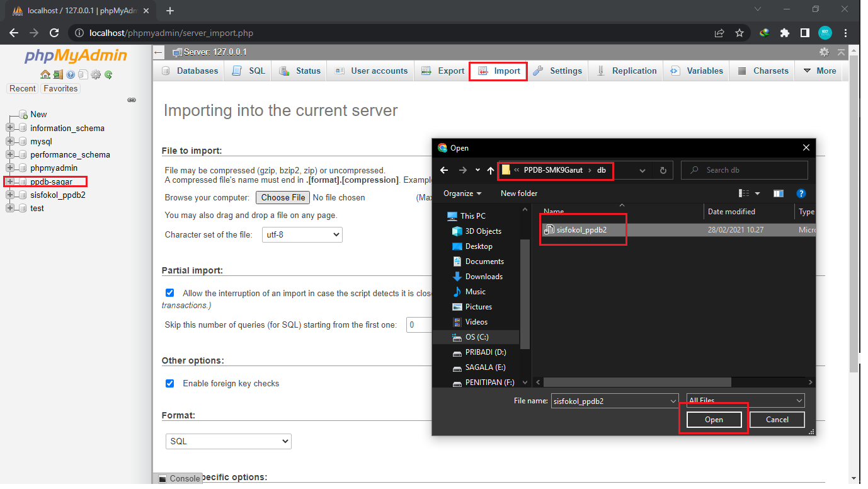
Task: Reload navigation panel green refresh icon
Action: (108, 74)
